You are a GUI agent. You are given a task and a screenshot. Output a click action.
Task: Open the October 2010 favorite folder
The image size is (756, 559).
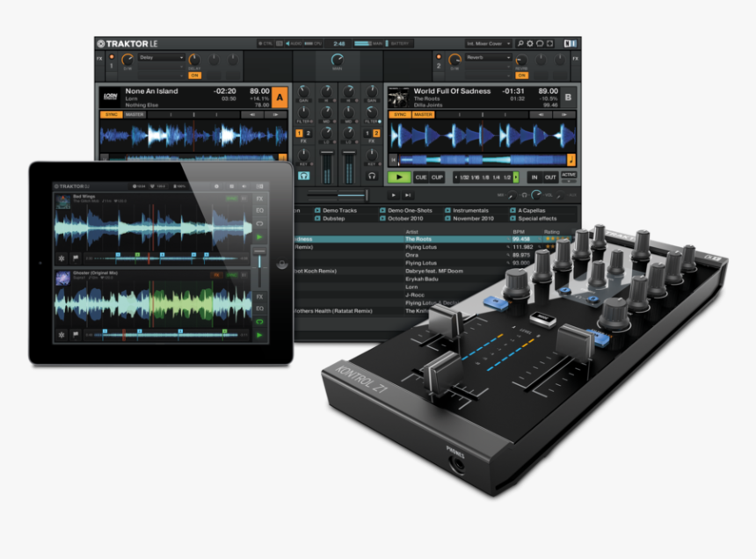click(x=401, y=218)
